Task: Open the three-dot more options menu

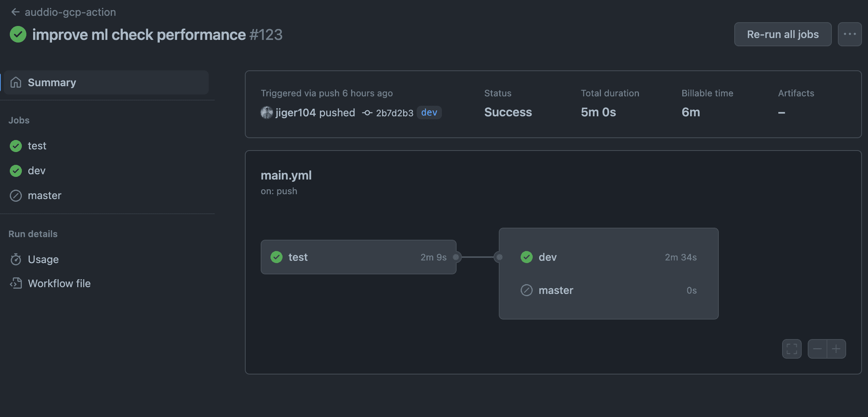Action: pos(850,34)
